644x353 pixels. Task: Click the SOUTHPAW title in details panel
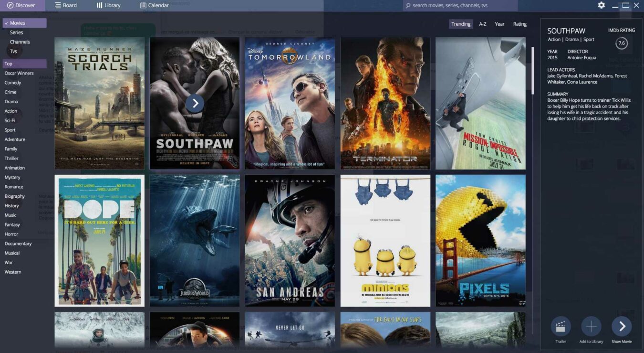(x=566, y=31)
